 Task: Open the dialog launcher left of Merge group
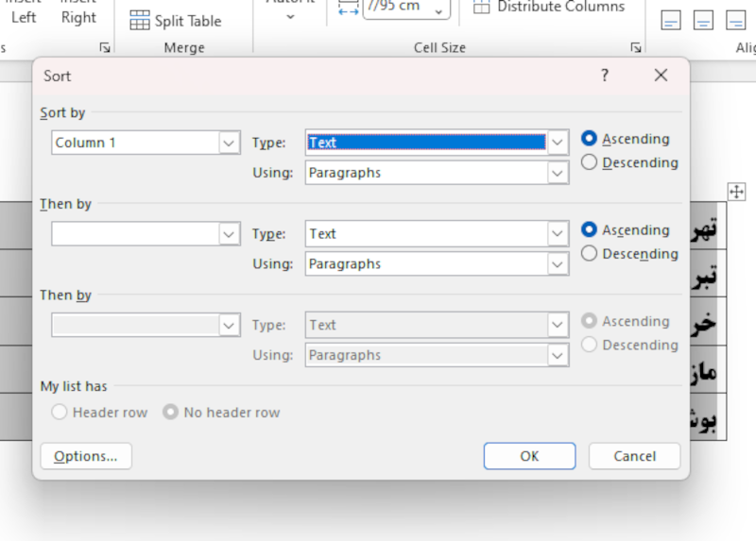tap(105, 47)
